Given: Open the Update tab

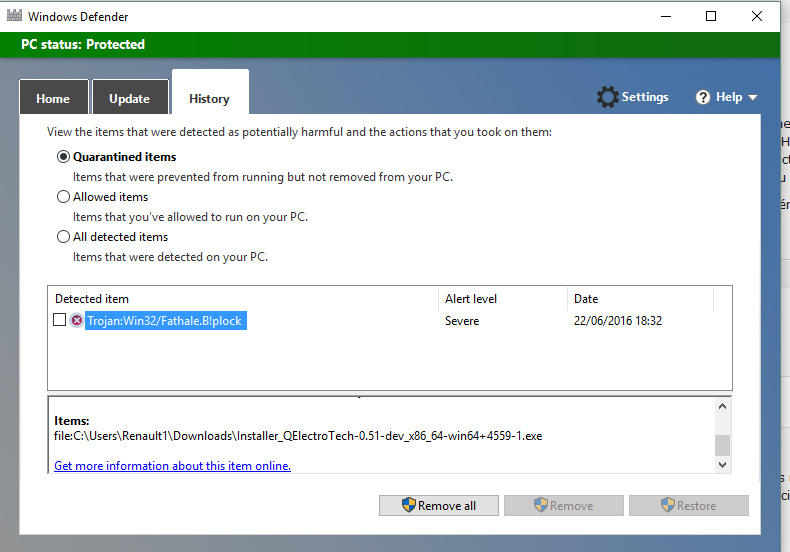Looking at the screenshot, I should [x=129, y=99].
